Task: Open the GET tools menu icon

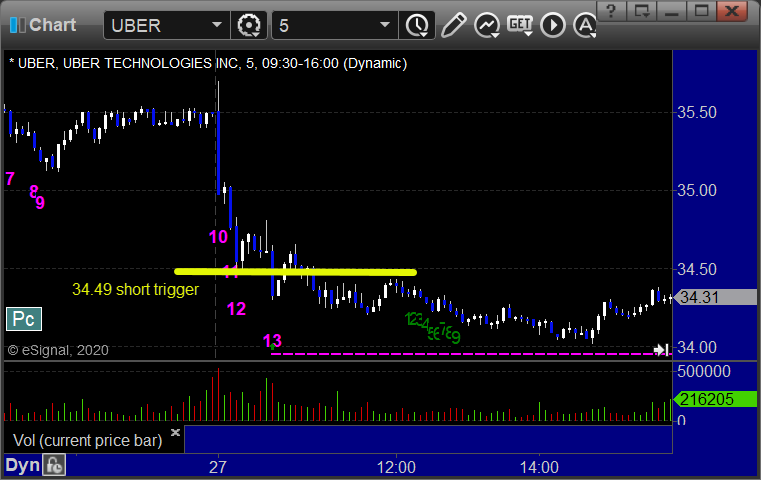Action: pyautogui.click(x=520, y=25)
